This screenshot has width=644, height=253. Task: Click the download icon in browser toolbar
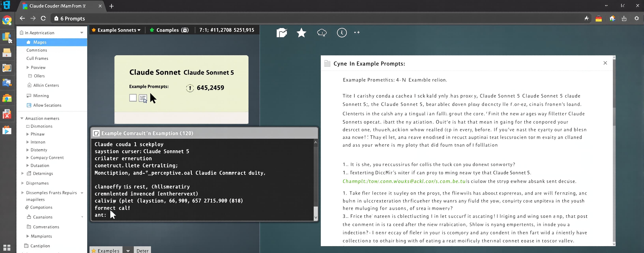624,18
